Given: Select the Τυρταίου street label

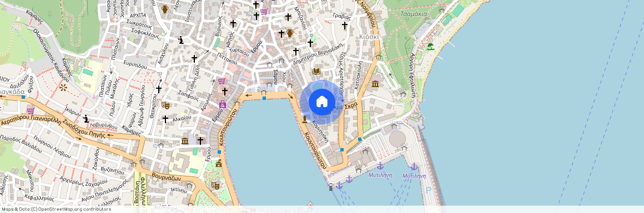Looking at the screenshot, I should 240,52.
